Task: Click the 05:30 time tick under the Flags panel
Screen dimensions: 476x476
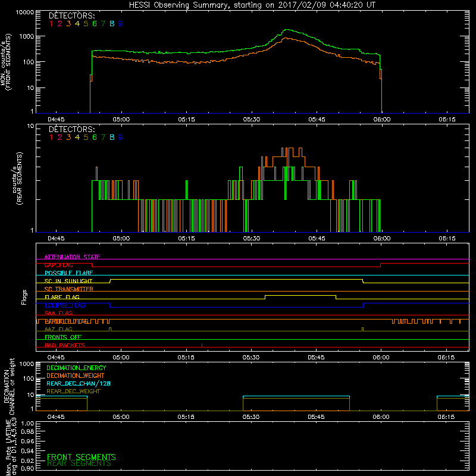Action: [x=251, y=358]
